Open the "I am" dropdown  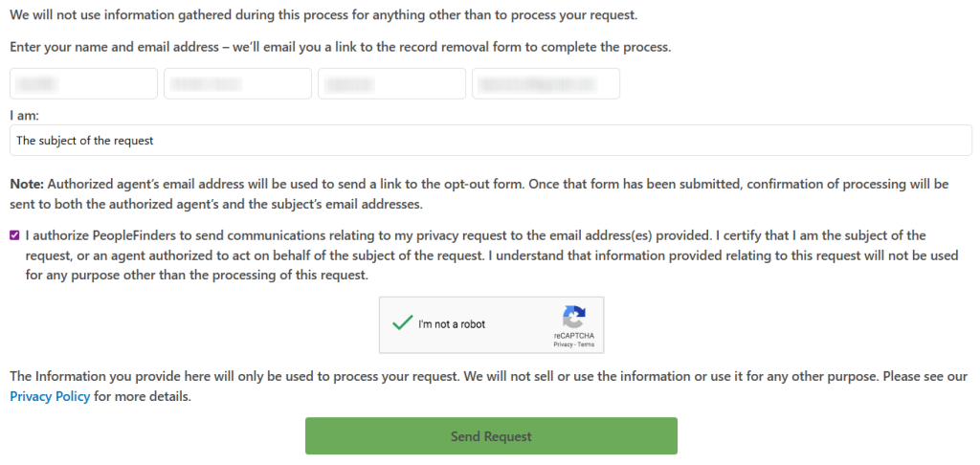490,140
